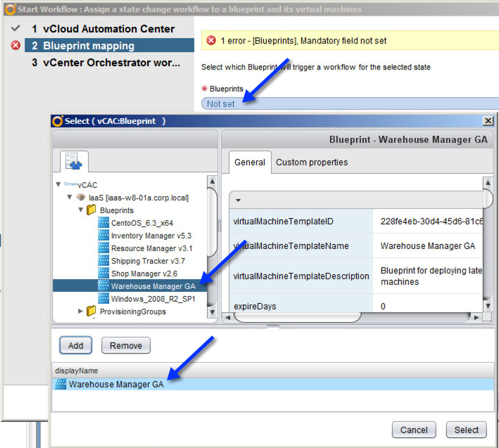Cancel the blueprint selection dialog

[414, 430]
